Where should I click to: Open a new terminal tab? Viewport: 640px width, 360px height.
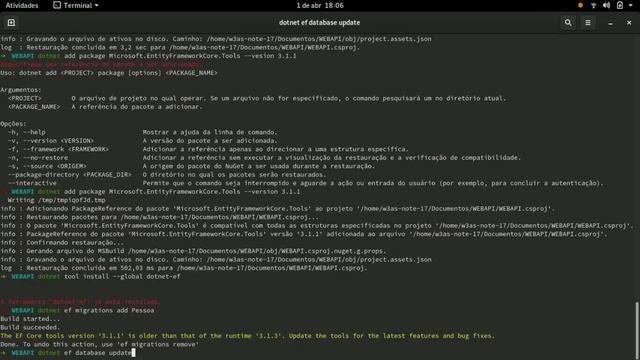[11, 22]
